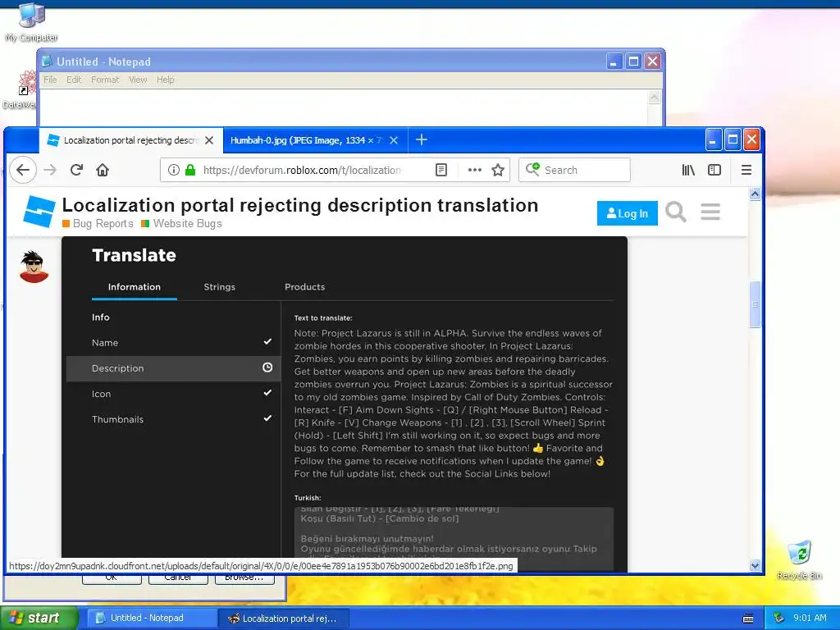Image resolution: width=840 pixels, height=630 pixels.
Task: Click the 'Turkish:' label
Action: point(308,498)
